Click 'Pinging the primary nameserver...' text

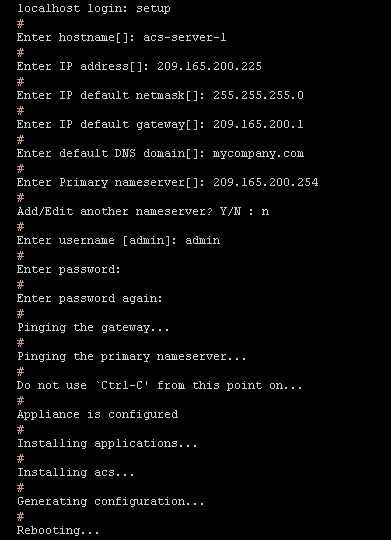pos(132,356)
